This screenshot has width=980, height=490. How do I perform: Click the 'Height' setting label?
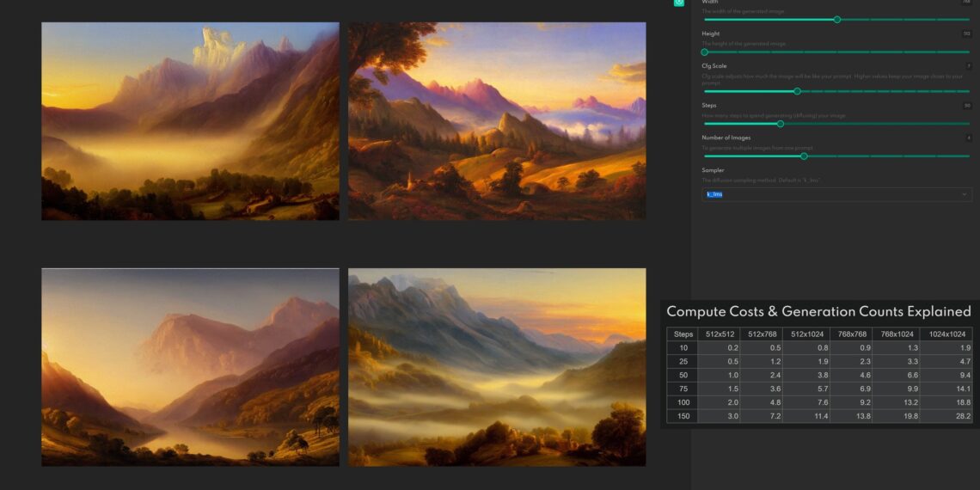pos(711,34)
